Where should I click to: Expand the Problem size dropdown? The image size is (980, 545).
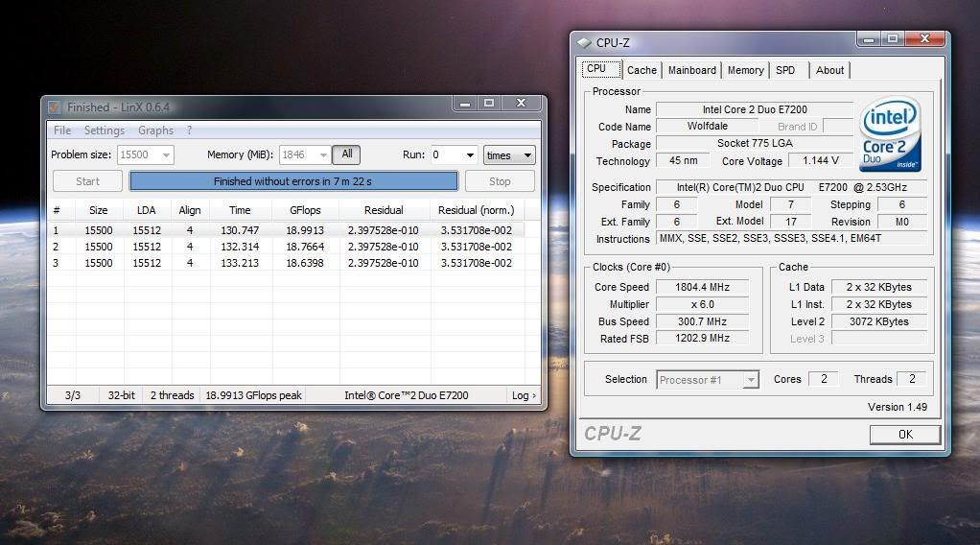(x=166, y=155)
